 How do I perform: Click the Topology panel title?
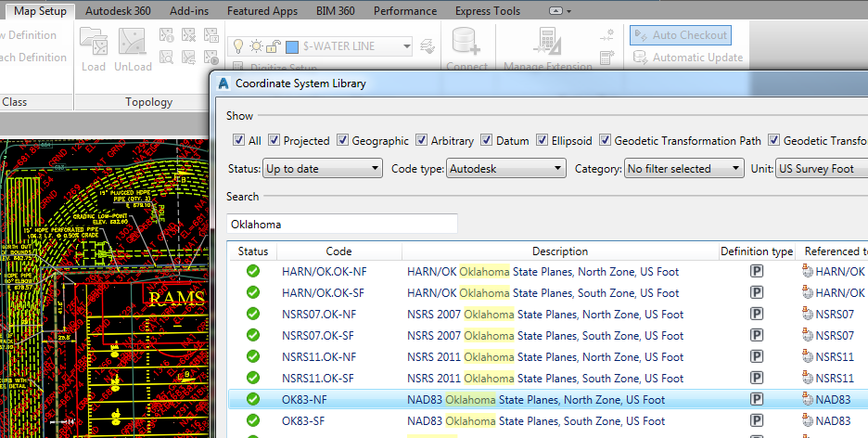coord(148,102)
